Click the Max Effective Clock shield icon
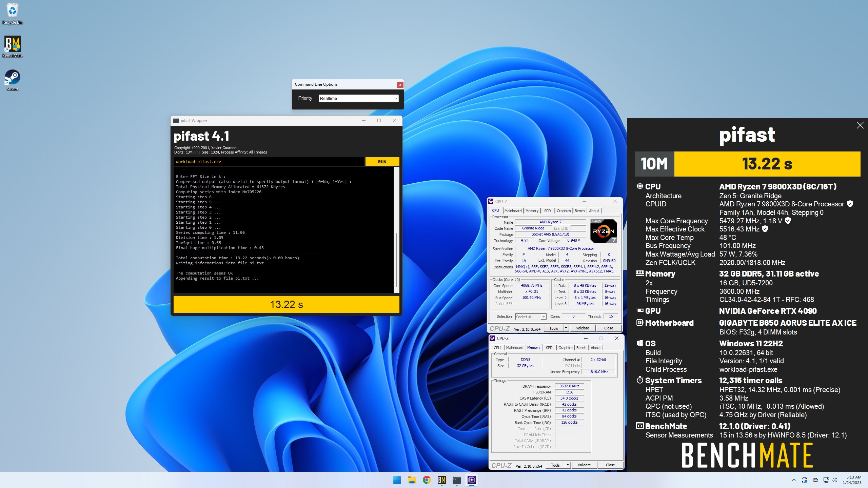The width and height of the screenshot is (868, 488). pos(765,229)
